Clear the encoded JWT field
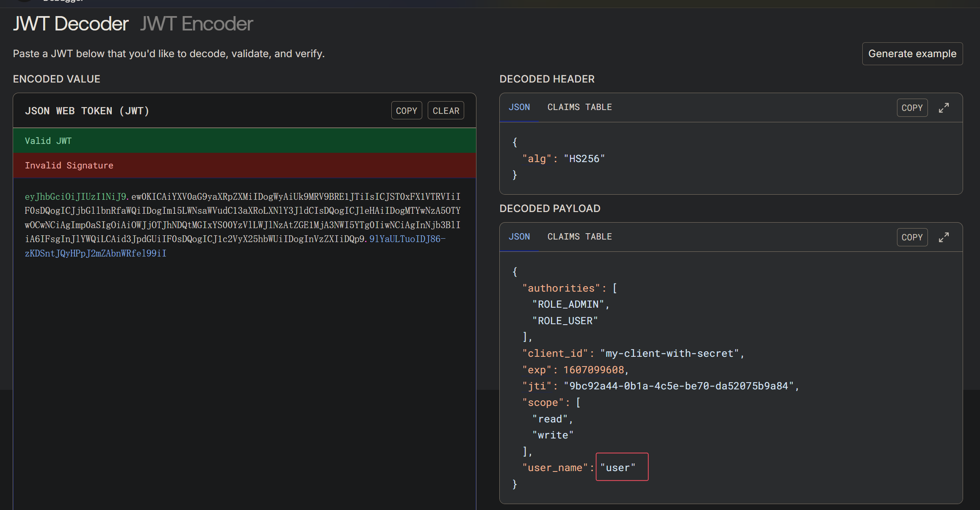 (446, 110)
